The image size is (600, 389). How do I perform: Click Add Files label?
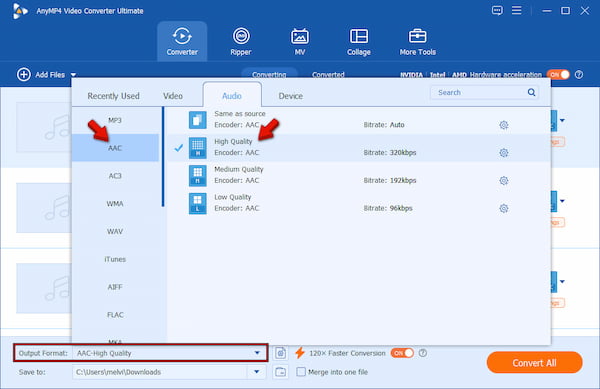pyautogui.click(x=50, y=75)
